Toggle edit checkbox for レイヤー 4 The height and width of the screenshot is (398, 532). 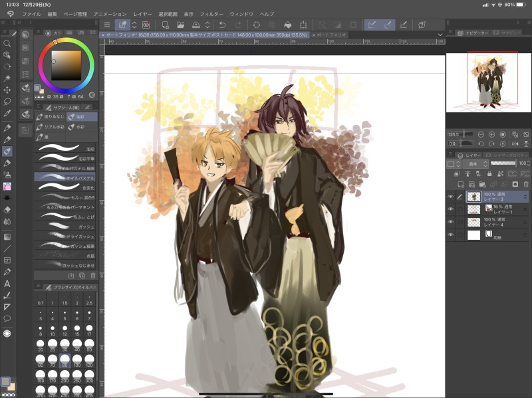click(x=460, y=222)
